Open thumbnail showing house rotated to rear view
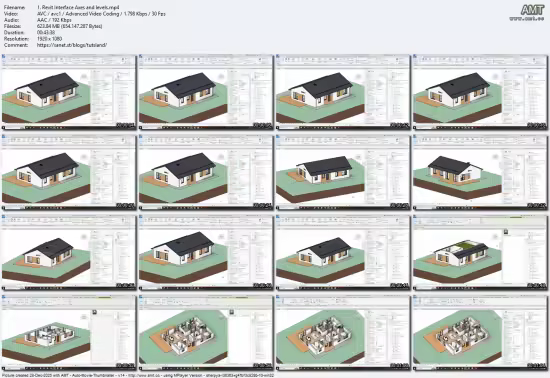550x378 pixels. pyautogui.click(x=480, y=172)
